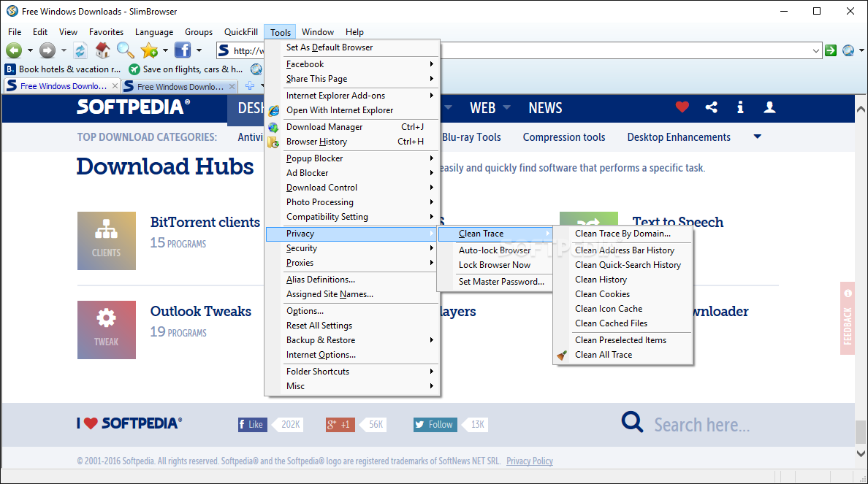Expand Popup Blocker submenu
The height and width of the screenshot is (484, 868).
click(353, 158)
